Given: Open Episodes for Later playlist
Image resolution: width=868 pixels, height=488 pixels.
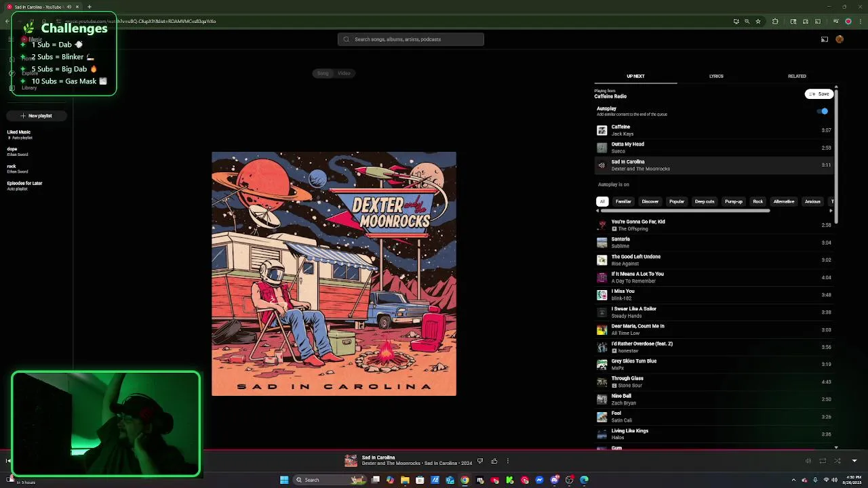Looking at the screenshot, I should [24, 186].
